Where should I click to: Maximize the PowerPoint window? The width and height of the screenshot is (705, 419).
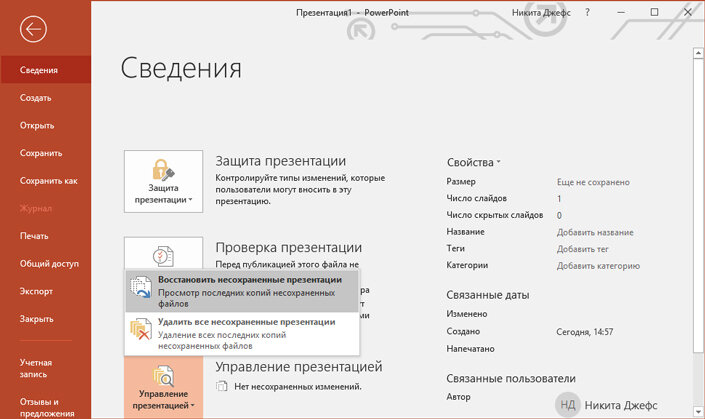[654, 13]
